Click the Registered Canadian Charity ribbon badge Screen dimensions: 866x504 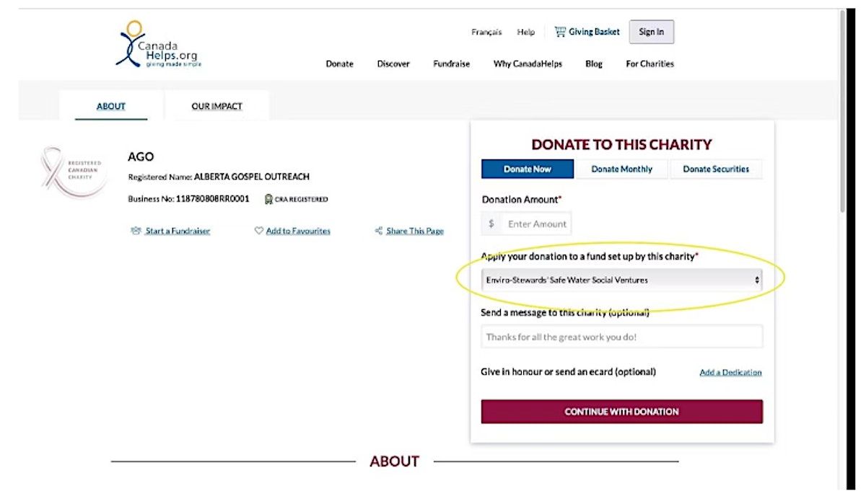pyautogui.click(x=73, y=172)
